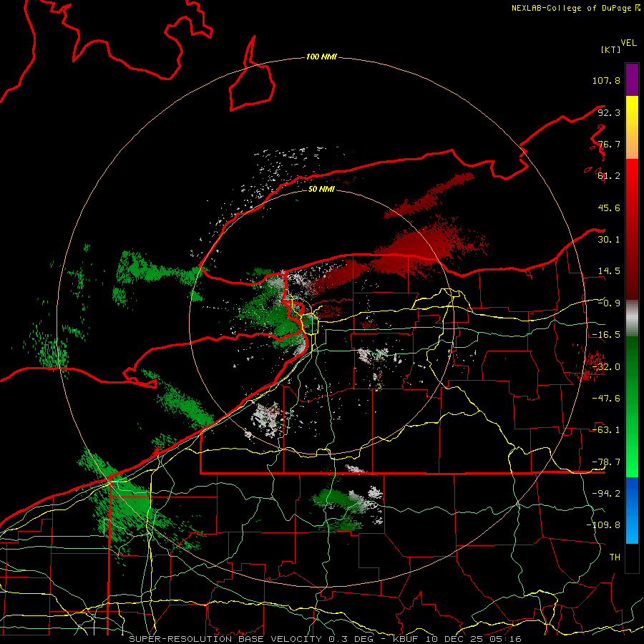Select the 61.2 legend value
The height and width of the screenshot is (644, 644).
609,176
